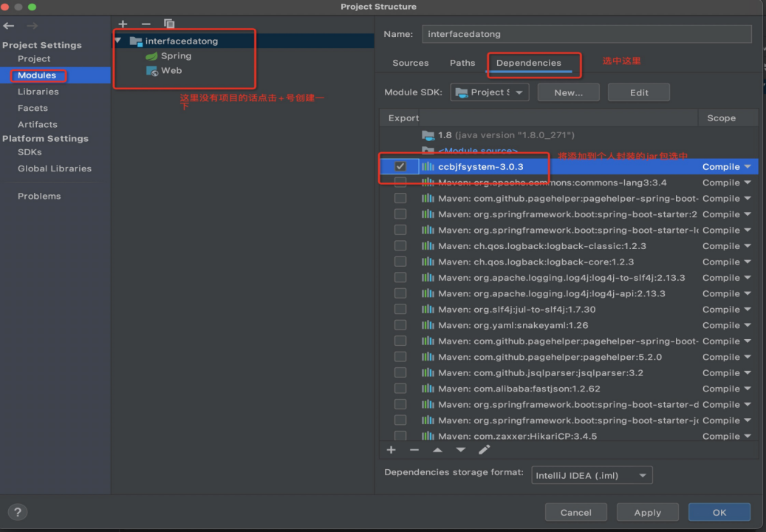Select Project under Project Settings
The width and height of the screenshot is (766, 532).
[x=34, y=58]
